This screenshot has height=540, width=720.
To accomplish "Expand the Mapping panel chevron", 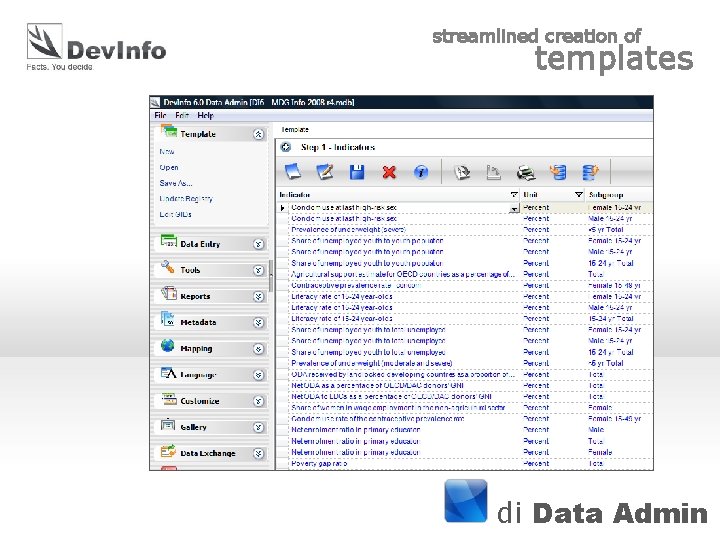I will coord(259,349).
